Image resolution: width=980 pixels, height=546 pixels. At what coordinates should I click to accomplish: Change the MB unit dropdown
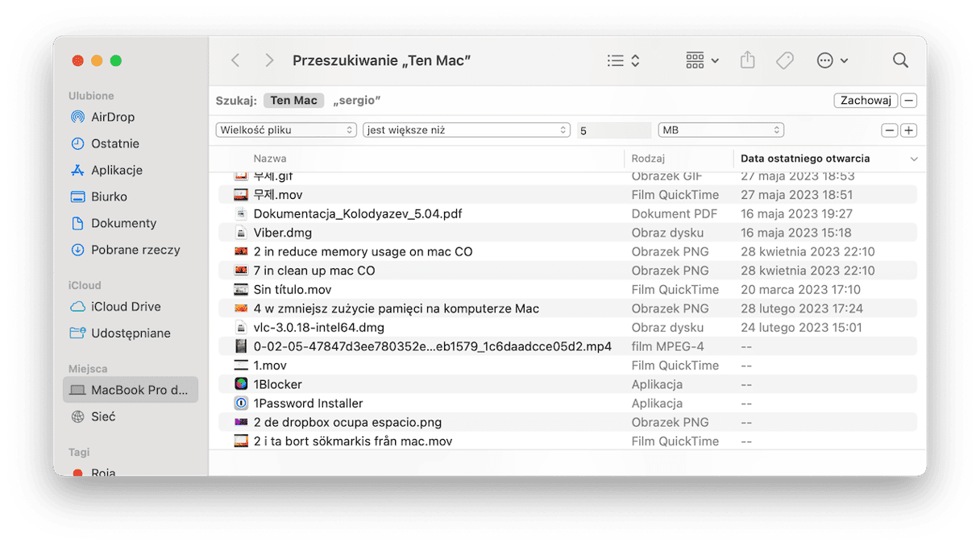click(720, 130)
